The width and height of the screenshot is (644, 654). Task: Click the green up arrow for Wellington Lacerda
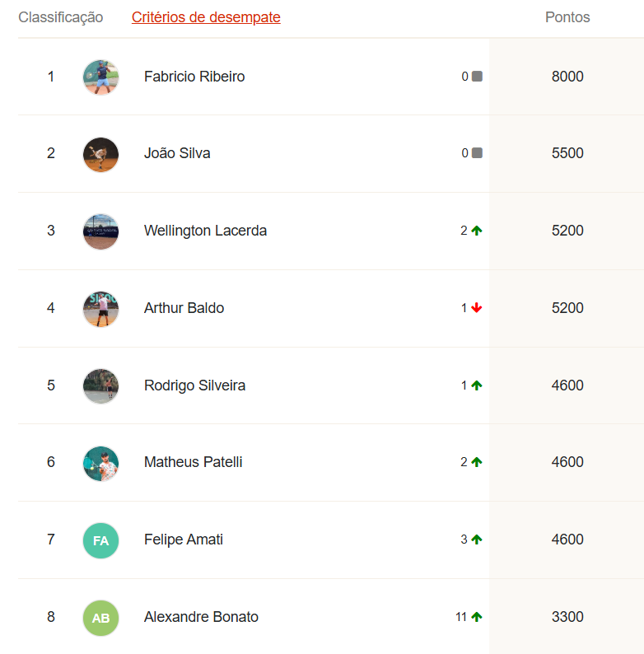[x=477, y=231]
